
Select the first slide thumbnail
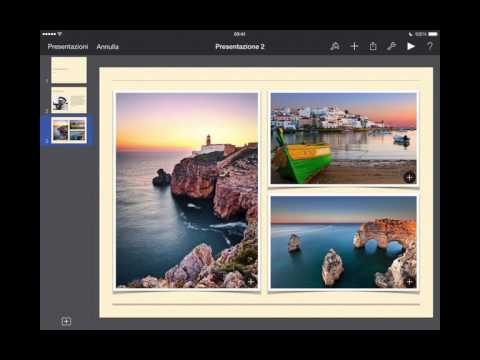(69, 70)
